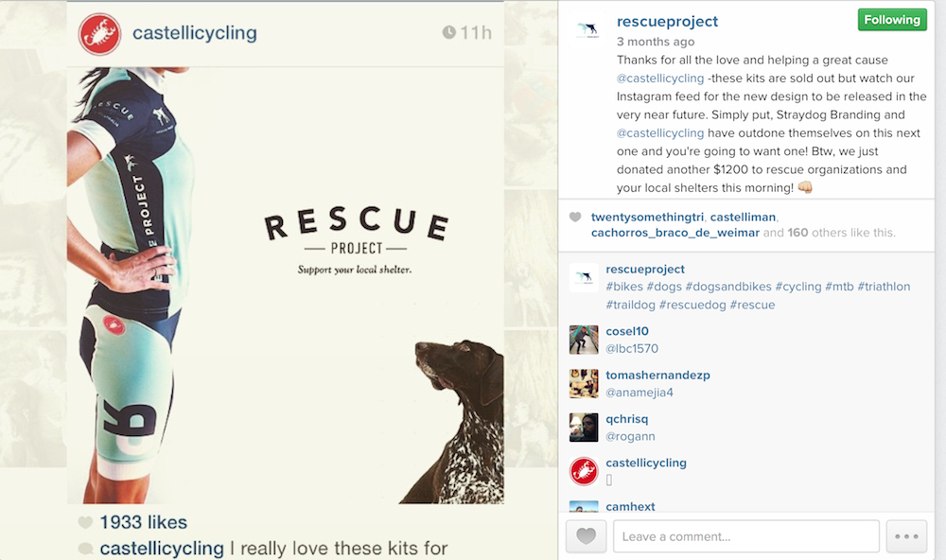Click castellicycling's red avatar in comments
The width and height of the screenshot is (946, 560).
pos(584,470)
